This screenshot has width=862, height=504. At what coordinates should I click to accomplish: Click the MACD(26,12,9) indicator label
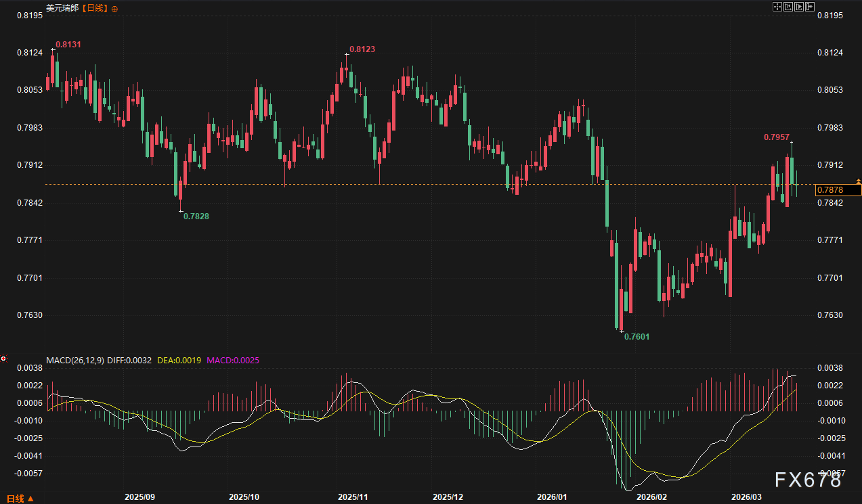pyautogui.click(x=74, y=361)
